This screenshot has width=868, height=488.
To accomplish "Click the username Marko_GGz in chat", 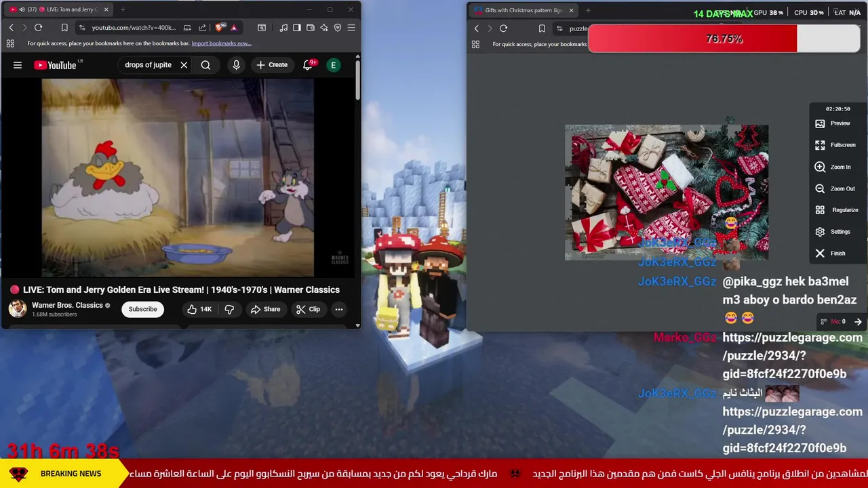I will (685, 338).
